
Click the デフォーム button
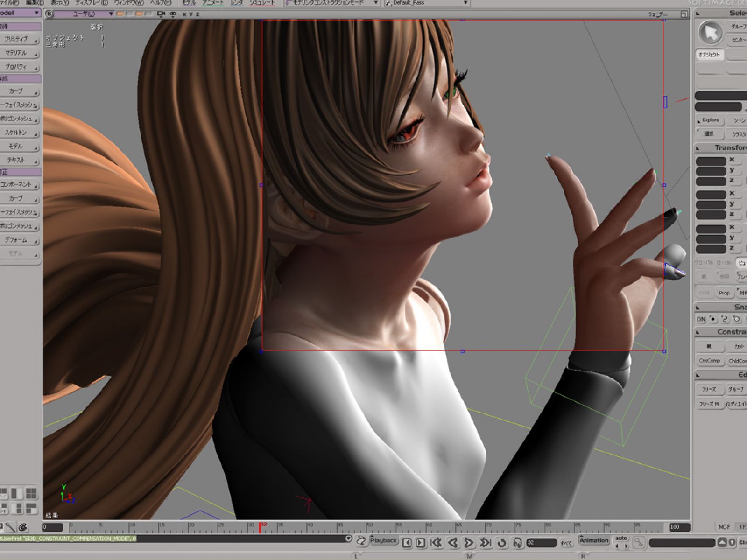coord(19,240)
